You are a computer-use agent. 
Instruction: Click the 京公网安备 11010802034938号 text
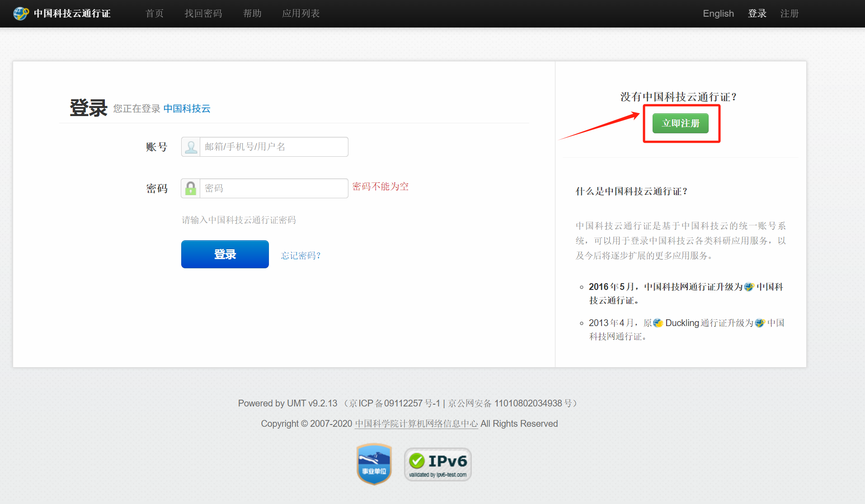coord(510,403)
